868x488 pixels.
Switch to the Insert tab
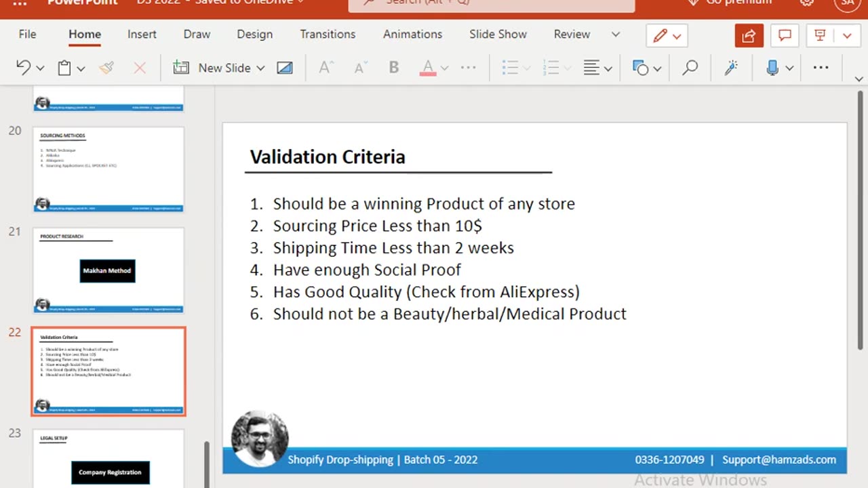click(142, 34)
